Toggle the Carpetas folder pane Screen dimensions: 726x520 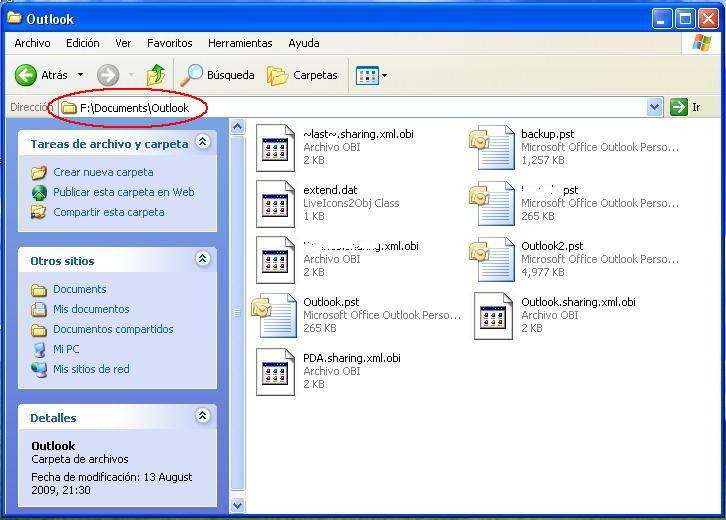302,75
